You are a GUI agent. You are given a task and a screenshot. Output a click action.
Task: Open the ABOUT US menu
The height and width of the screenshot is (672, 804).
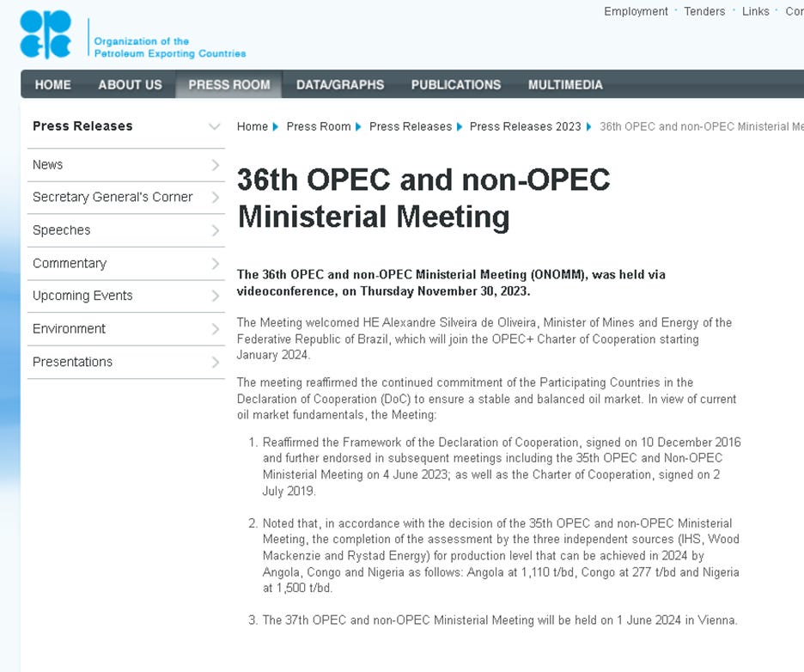point(131,84)
